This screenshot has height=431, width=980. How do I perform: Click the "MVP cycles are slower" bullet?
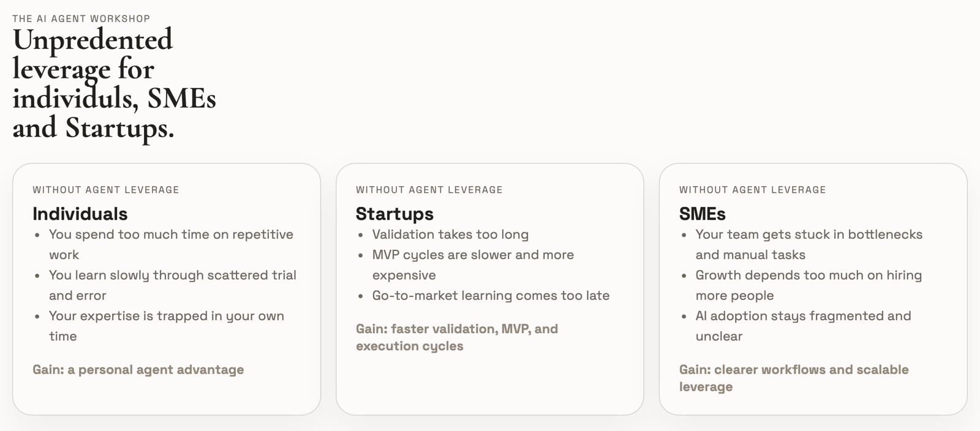[473, 255]
